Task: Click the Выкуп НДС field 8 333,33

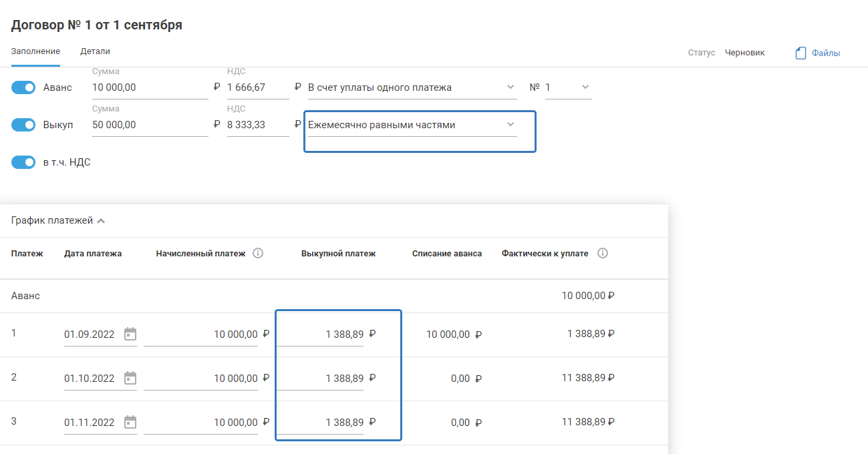Action: [x=257, y=125]
